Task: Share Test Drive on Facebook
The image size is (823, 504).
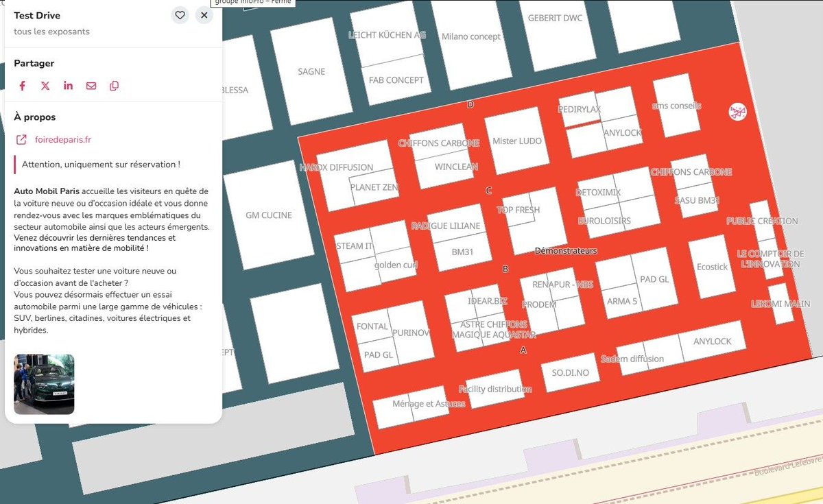Action: point(22,86)
